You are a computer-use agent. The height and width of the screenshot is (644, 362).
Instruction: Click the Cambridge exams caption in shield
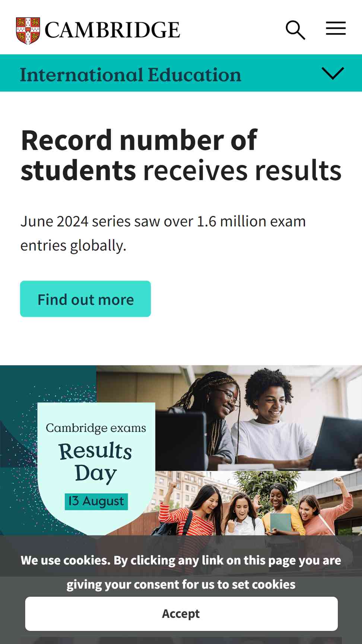pyautogui.click(x=96, y=428)
